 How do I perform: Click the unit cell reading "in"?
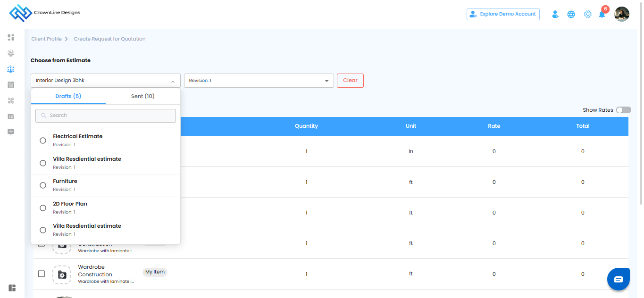pos(411,151)
